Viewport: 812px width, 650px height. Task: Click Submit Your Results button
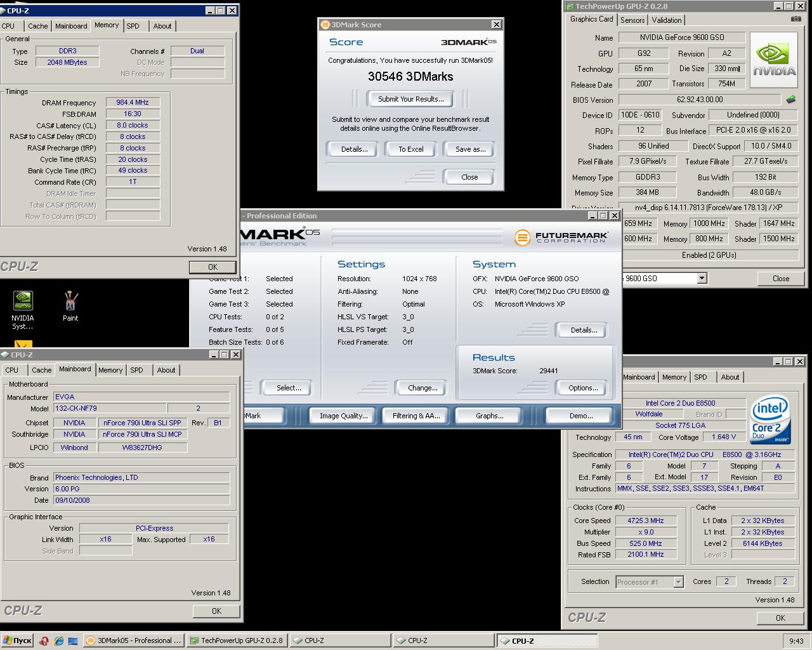pyautogui.click(x=410, y=99)
